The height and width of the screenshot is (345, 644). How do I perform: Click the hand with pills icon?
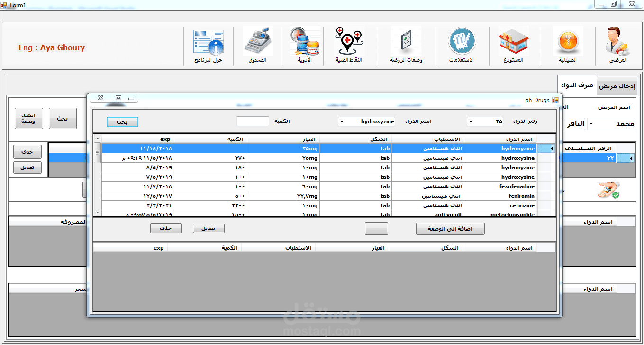(x=608, y=190)
